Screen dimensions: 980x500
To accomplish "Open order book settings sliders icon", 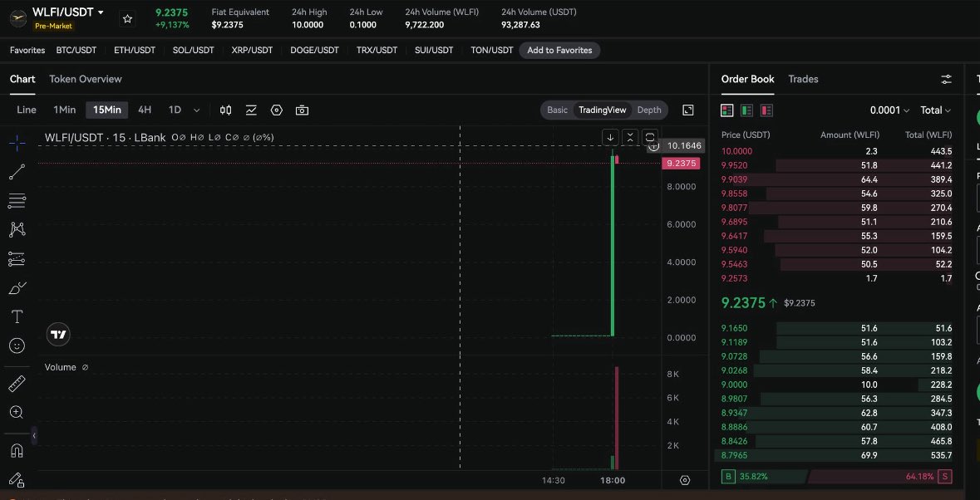I will click(x=946, y=79).
